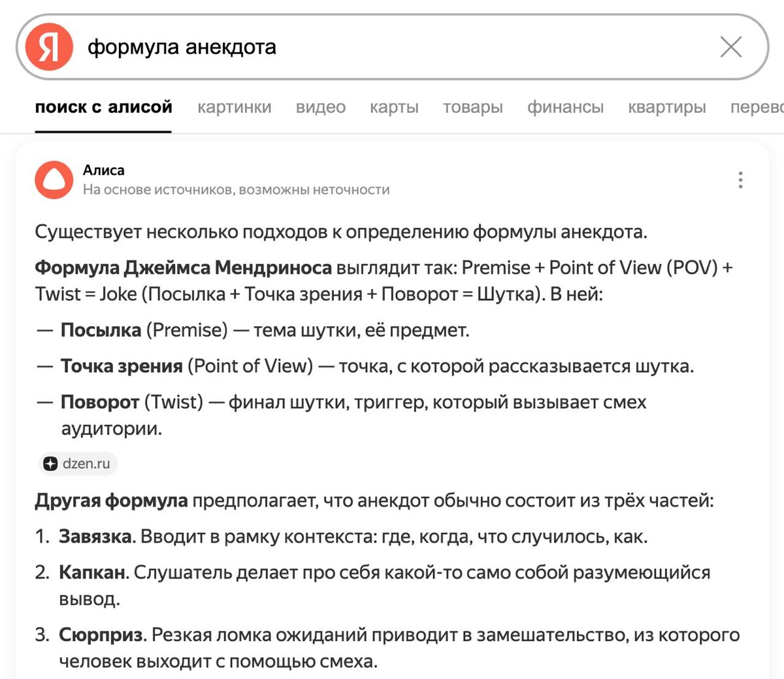Click the "Поворот" bullet term
The height and width of the screenshot is (679, 784).
click(100, 402)
